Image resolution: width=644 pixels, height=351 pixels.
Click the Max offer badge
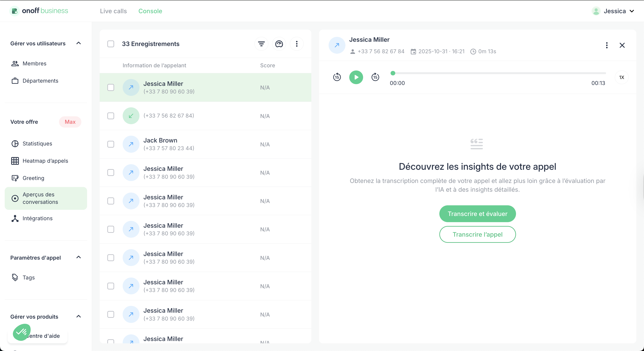coord(70,122)
